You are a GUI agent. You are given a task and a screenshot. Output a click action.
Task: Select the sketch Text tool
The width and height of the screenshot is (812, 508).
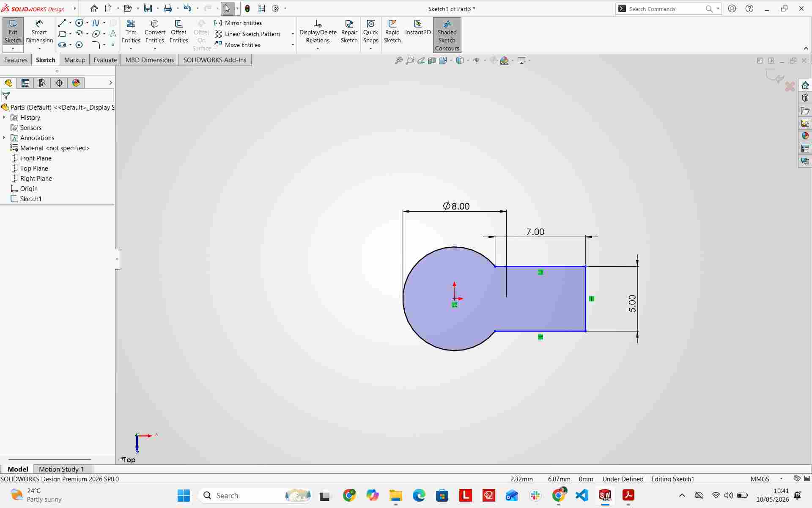click(113, 34)
